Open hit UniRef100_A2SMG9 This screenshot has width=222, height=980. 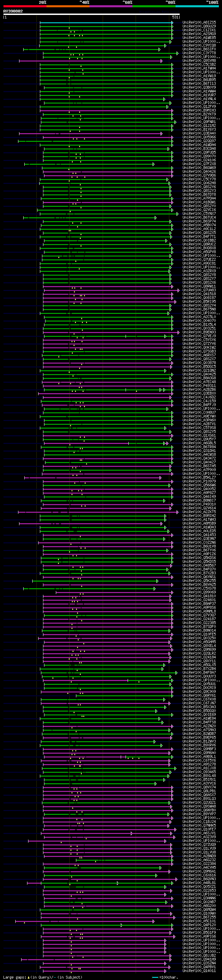tap(199, 34)
